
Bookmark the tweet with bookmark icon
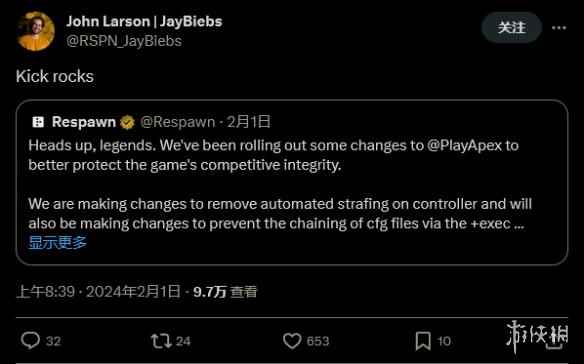pyautogui.click(x=423, y=341)
